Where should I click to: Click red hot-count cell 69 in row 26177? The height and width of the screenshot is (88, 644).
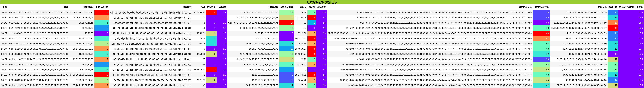tap(541, 33)
